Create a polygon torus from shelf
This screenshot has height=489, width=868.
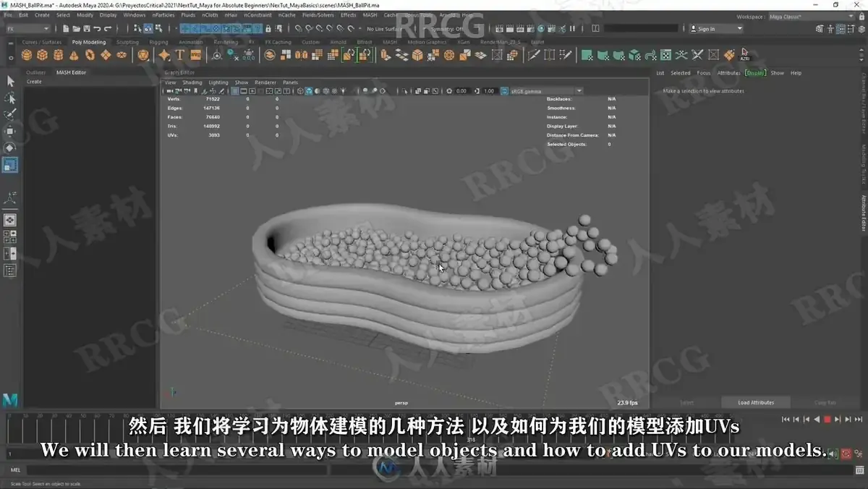90,55
